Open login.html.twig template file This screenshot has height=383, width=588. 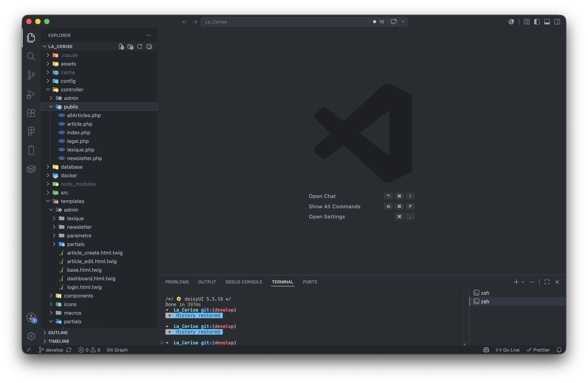(x=99, y=287)
